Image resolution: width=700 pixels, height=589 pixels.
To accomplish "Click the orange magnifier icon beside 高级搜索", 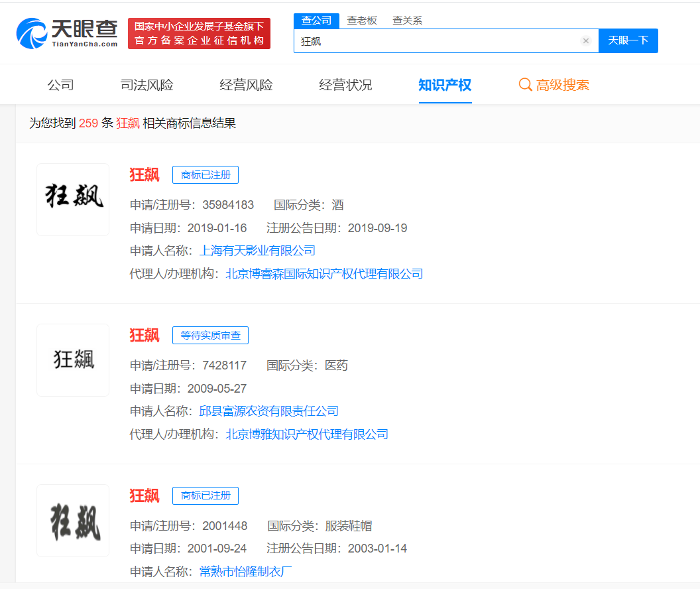I will 525,84.
